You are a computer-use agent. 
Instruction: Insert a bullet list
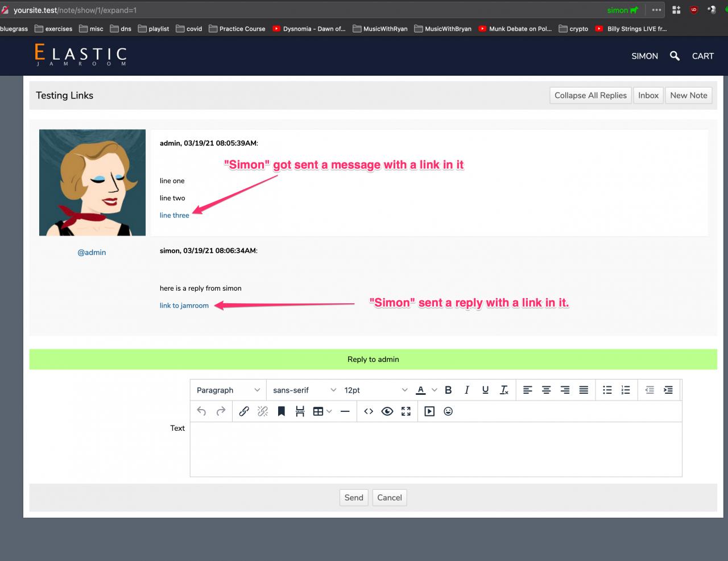point(607,390)
